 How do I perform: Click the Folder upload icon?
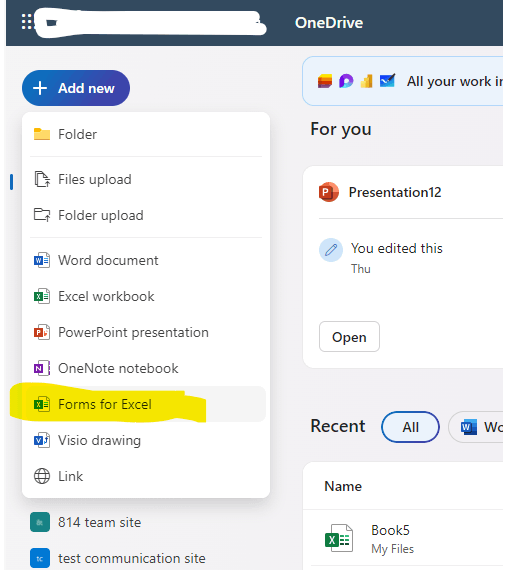[x=42, y=215]
